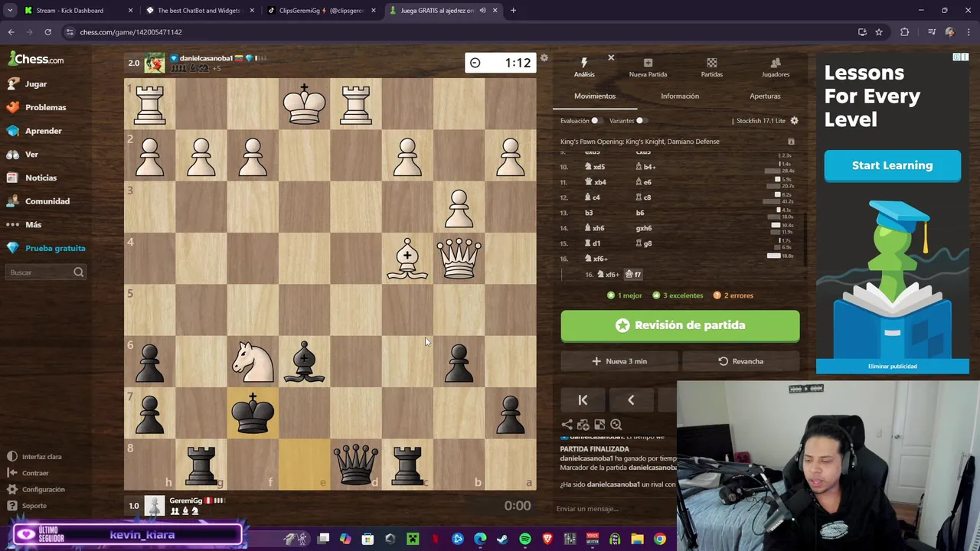Open Spotify from the taskbar
The width and height of the screenshot is (980, 551).
tap(525, 540)
